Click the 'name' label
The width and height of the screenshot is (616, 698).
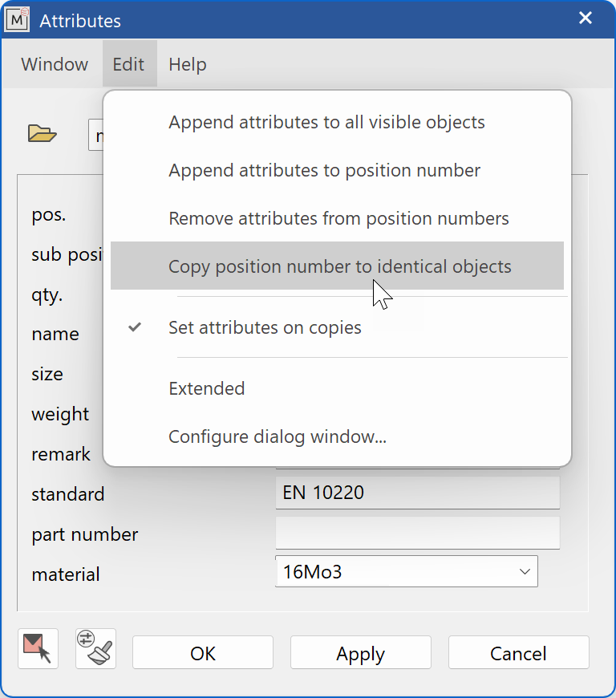point(55,334)
